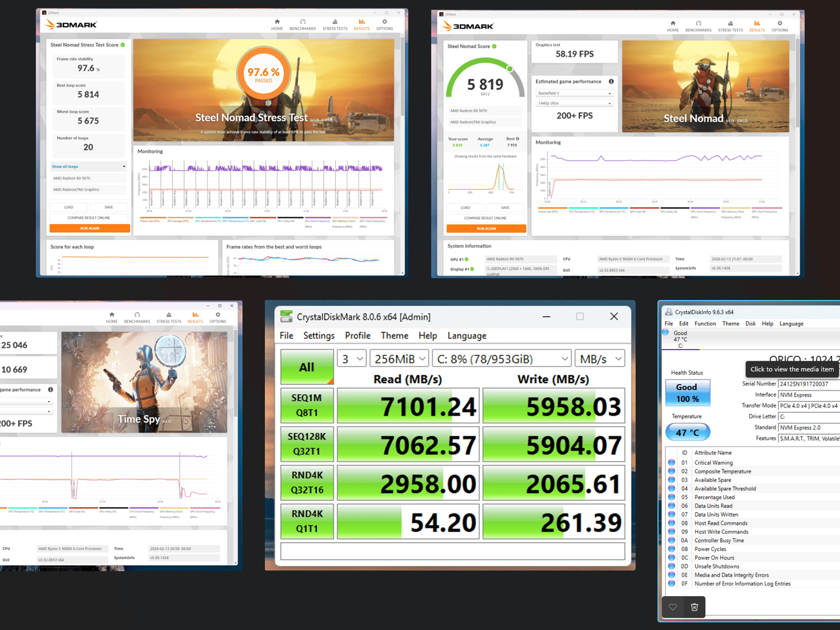The height and width of the screenshot is (630, 840).
Task: Open BENCHMARKS in the Time Spy window
Action: point(137,318)
